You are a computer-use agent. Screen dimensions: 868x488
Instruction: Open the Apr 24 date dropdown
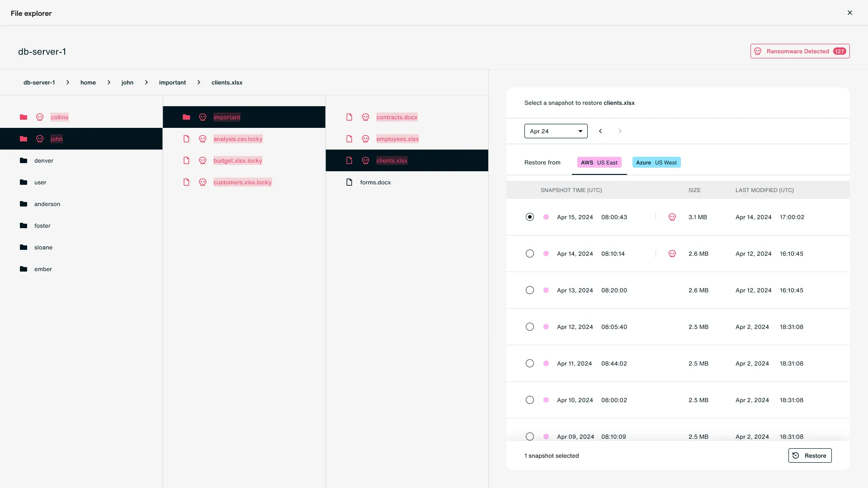click(556, 131)
